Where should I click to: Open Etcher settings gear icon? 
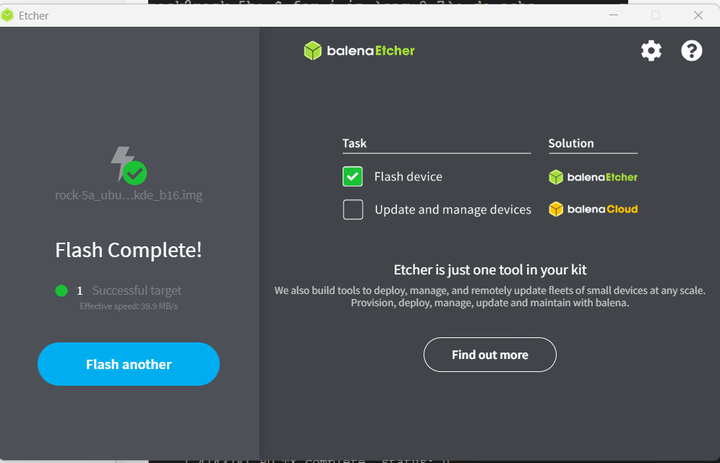pyautogui.click(x=651, y=51)
